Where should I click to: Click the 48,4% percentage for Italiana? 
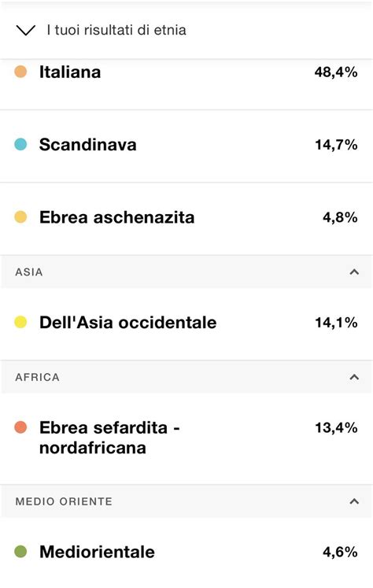(336, 72)
